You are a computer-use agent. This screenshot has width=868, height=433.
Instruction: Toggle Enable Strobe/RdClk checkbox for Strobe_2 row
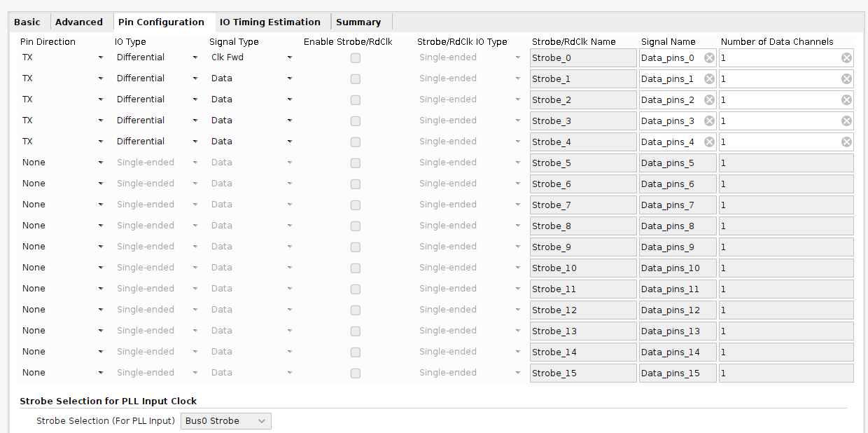356,100
